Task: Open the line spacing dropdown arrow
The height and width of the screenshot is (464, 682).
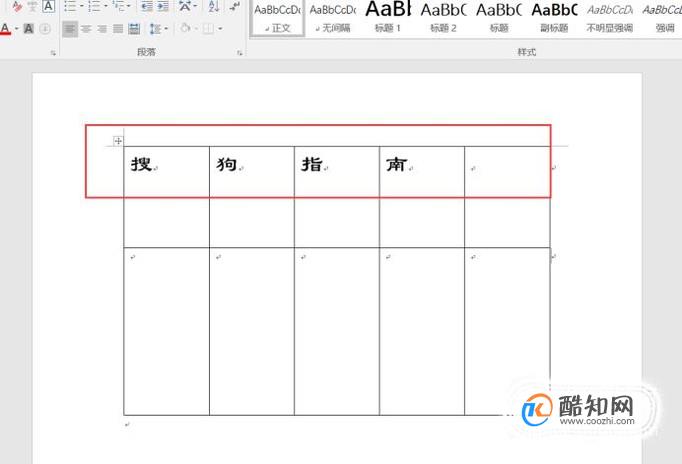Action: tap(166, 29)
